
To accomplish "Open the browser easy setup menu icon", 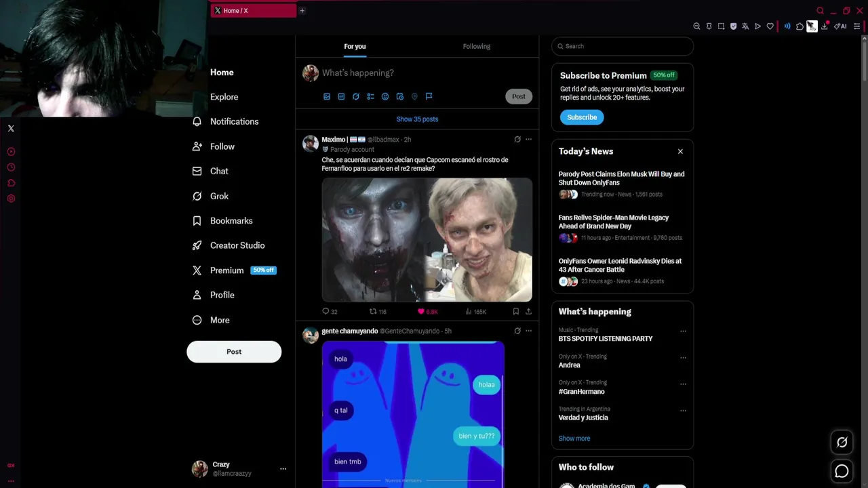I will click(856, 26).
